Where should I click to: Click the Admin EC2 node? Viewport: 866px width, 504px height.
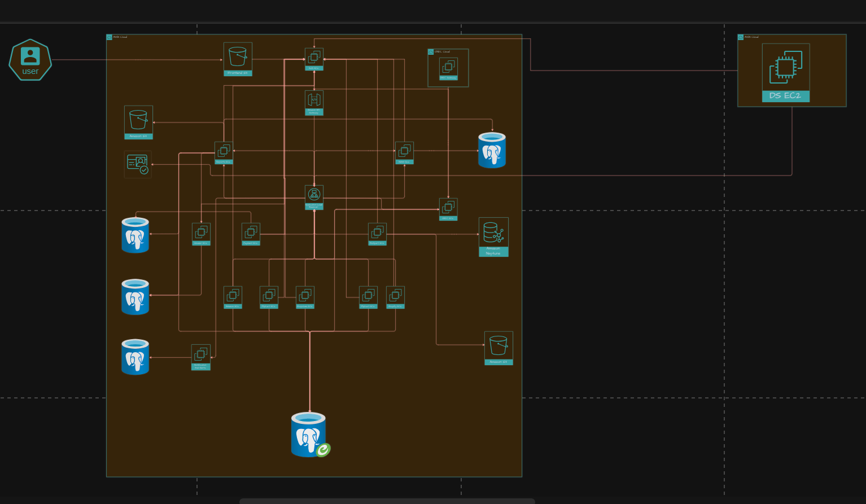coord(404,152)
